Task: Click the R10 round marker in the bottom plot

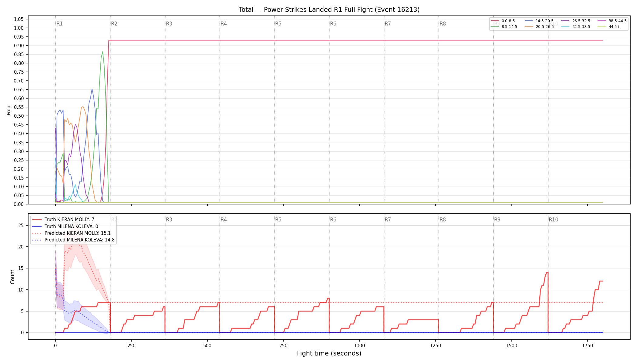Action: coord(553,220)
